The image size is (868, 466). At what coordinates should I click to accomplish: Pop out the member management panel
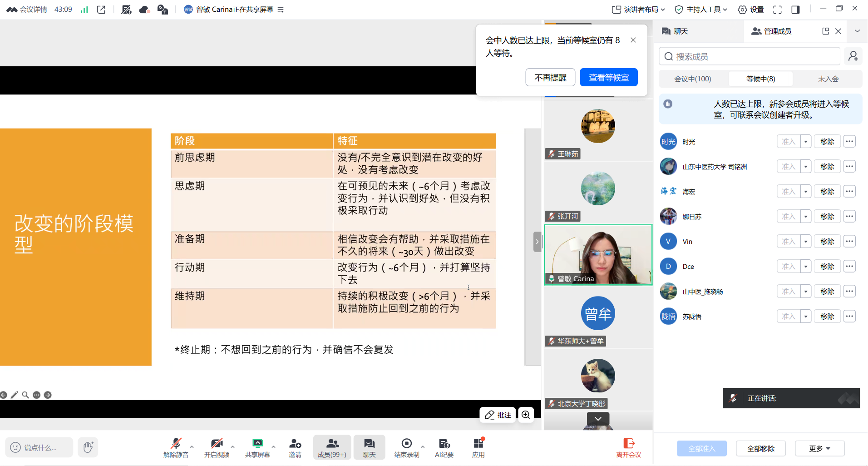(825, 31)
